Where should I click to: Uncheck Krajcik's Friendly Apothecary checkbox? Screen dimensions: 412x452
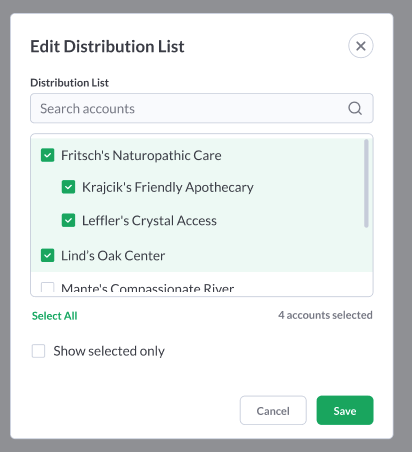68,187
